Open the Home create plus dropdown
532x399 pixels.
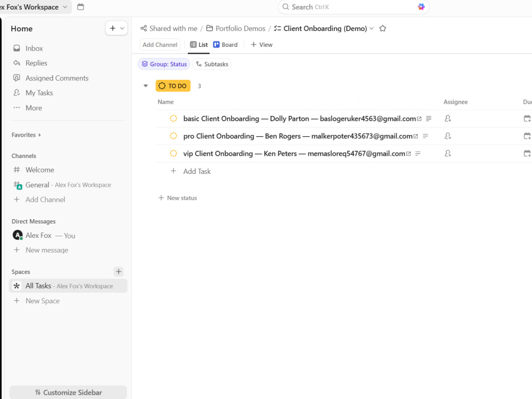pyautogui.click(x=117, y=28)
